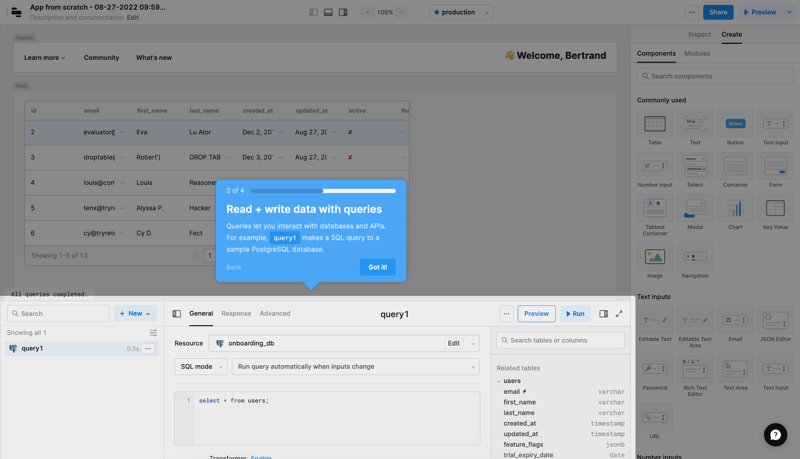Select the Form component
800x459 pixels.
pos(775,170)
